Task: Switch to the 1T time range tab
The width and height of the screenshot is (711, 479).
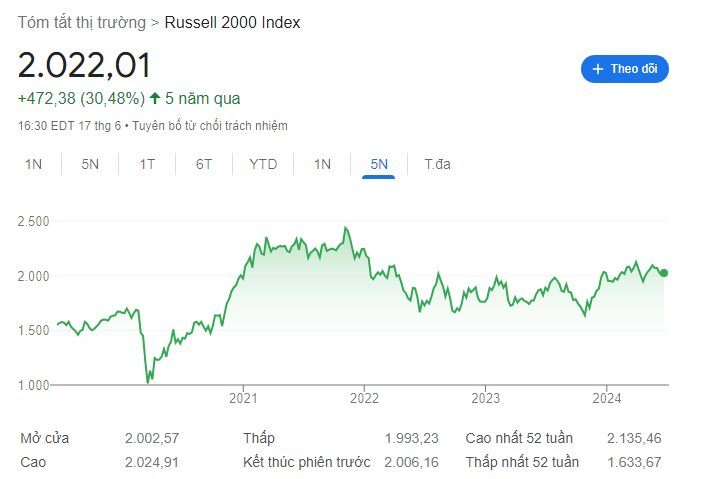Action: coord(147,164)
